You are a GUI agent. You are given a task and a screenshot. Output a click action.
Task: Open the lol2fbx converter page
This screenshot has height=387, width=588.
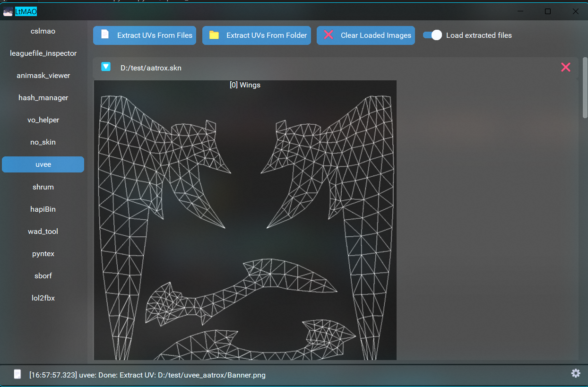(43, 298)
